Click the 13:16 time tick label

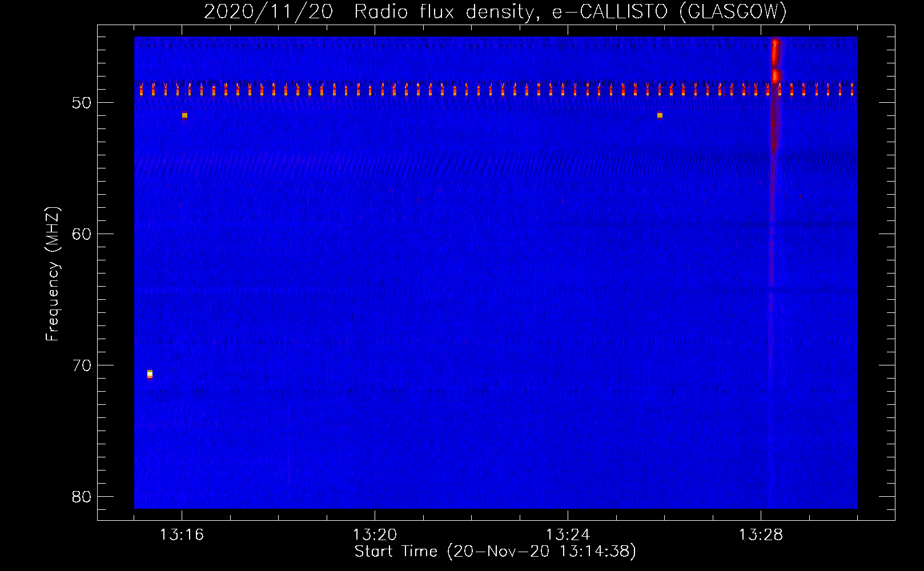point(182,534)
